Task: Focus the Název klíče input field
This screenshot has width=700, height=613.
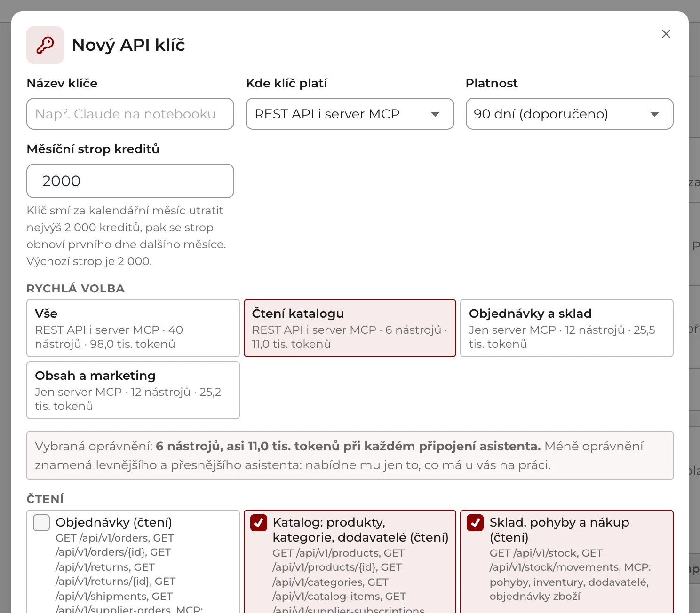Action: click(x=130, y=114)
